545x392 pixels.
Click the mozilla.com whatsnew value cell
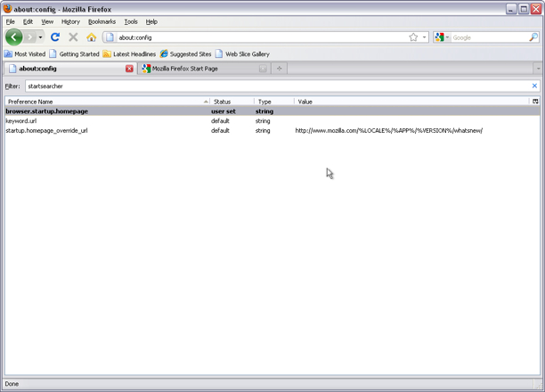coord(389,131)
